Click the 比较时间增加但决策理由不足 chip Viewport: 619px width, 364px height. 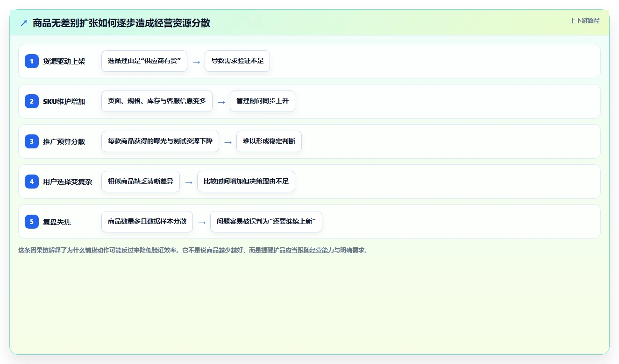[246, 182]
